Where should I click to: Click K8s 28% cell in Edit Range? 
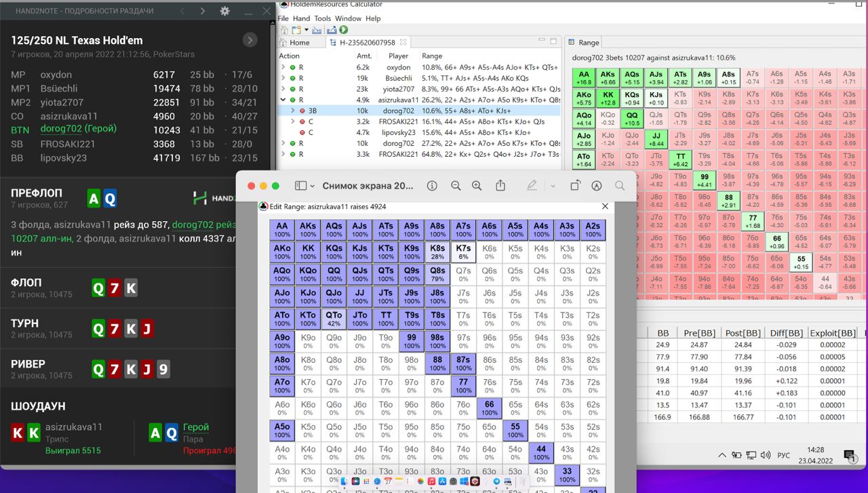[x=437, y=252]
